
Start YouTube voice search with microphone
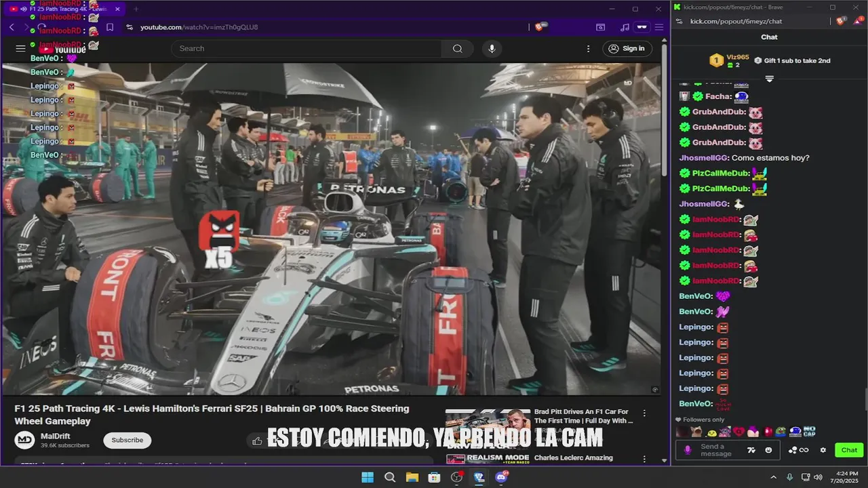coord(492,48)
